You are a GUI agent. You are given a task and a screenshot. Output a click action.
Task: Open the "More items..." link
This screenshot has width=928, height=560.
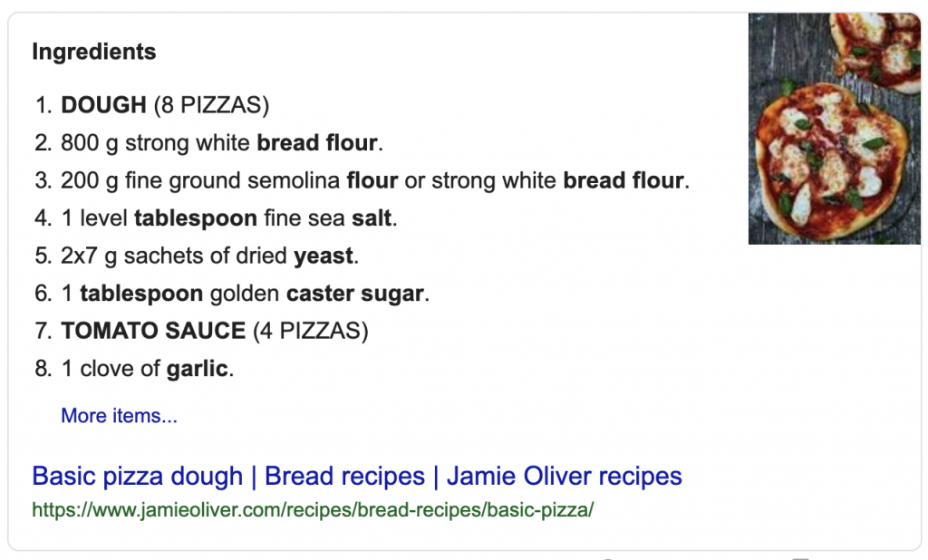pyautogui.click(x=119, y=416)
